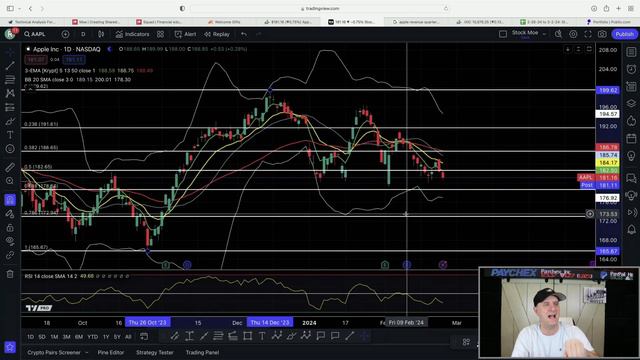Redo the last chart action
This screenshot has width=640, height=360.
pyautogui.click(x=258, y=34)
